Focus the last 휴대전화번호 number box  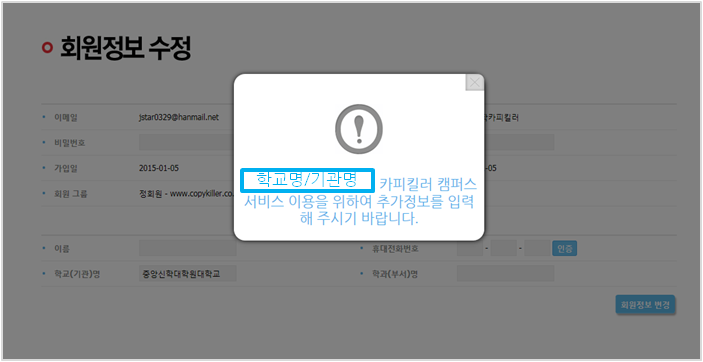[537, 249]
